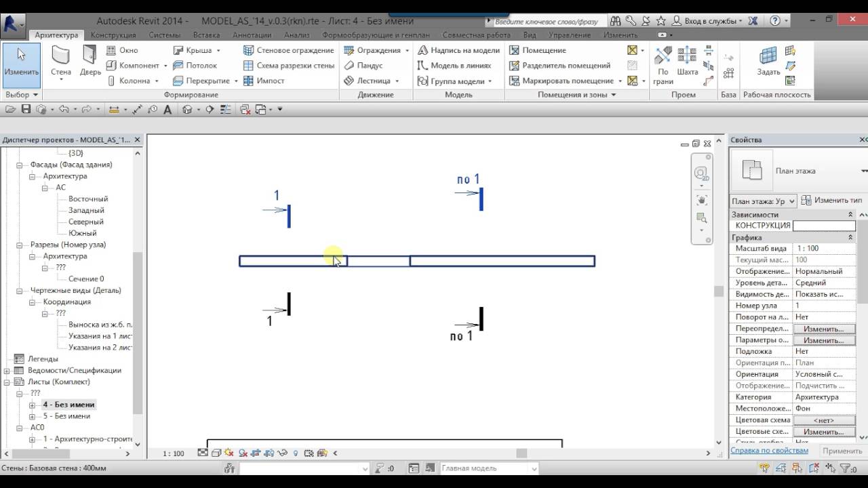The image size is (868, 488).
Task: Choose the Стена wall tool
Action: pyautogui.click(x=60, y=64)
